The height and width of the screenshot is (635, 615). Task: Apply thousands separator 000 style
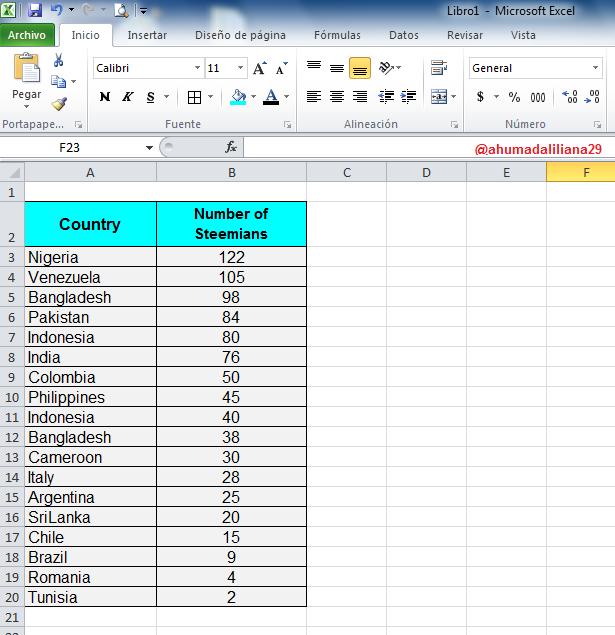(x=538, y=97)
